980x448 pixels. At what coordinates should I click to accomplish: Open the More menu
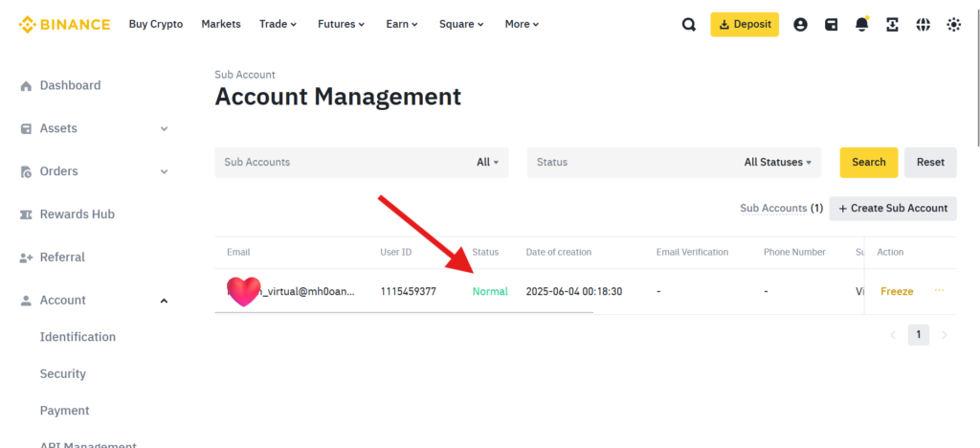pyautogui.click(x=522, y=24)
